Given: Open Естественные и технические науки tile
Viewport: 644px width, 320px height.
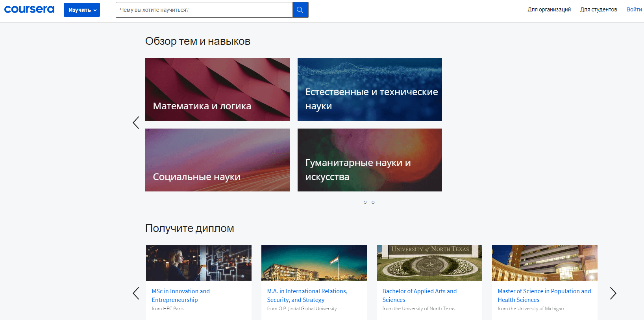Looking at the screenshot, I should point(370,89).
